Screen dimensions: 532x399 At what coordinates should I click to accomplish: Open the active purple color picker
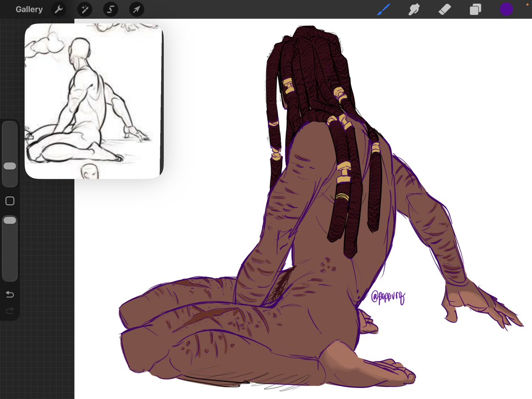[x=506, y=9]
